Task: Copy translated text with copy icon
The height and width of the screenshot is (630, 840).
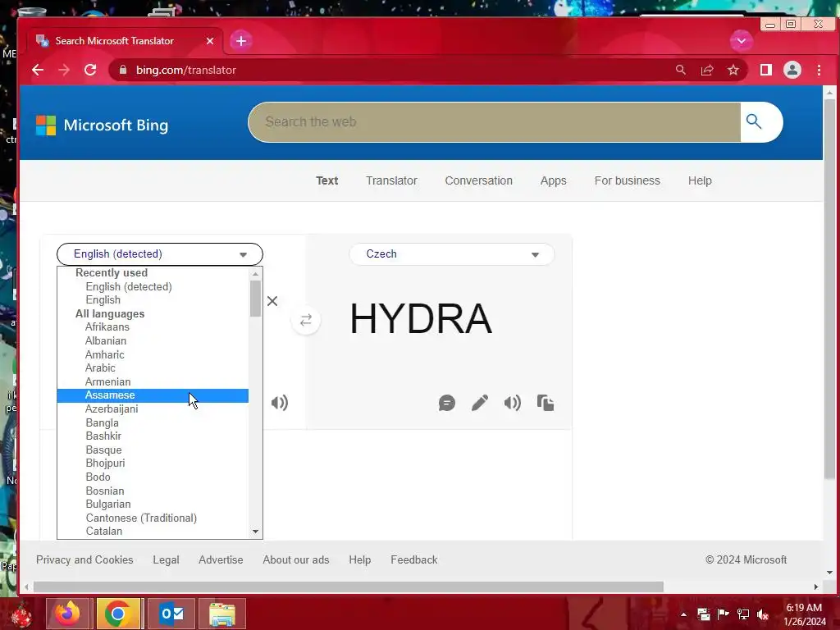Action: coord(546,403)
